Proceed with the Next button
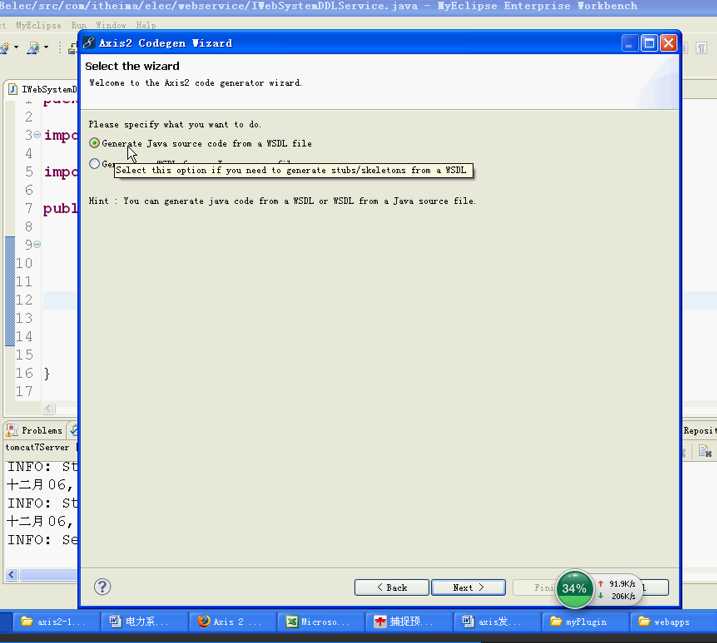Image resolution: width=717 pixels, height=643 pixels. [x=468, y=588]
